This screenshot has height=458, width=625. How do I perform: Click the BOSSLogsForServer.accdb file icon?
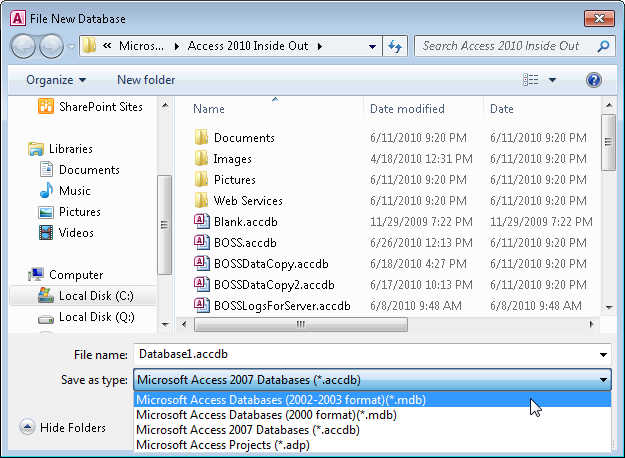pos(201,305)
